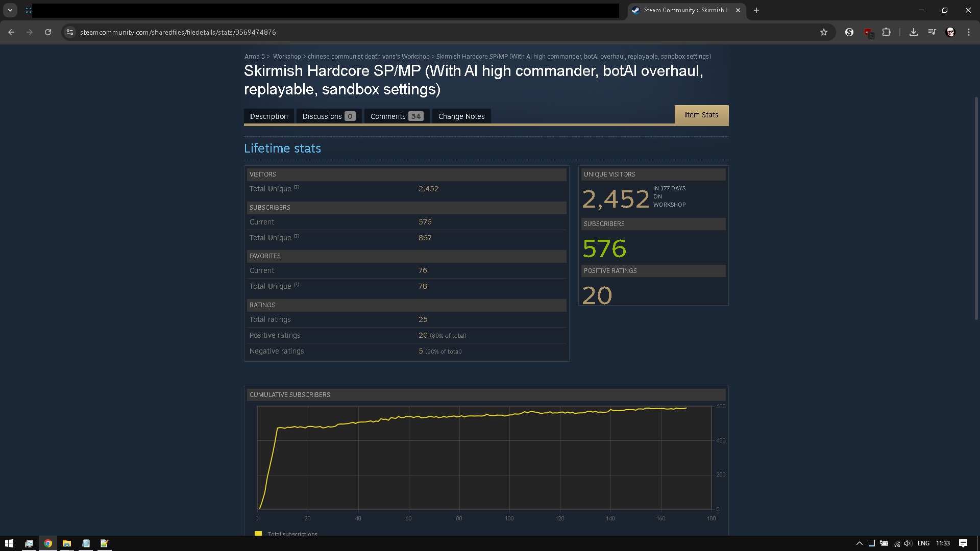The height and width of the screenshot is (551, 980).
Task: Click the yellow Total subscriptions legend swatch
Action: [258, 533]
